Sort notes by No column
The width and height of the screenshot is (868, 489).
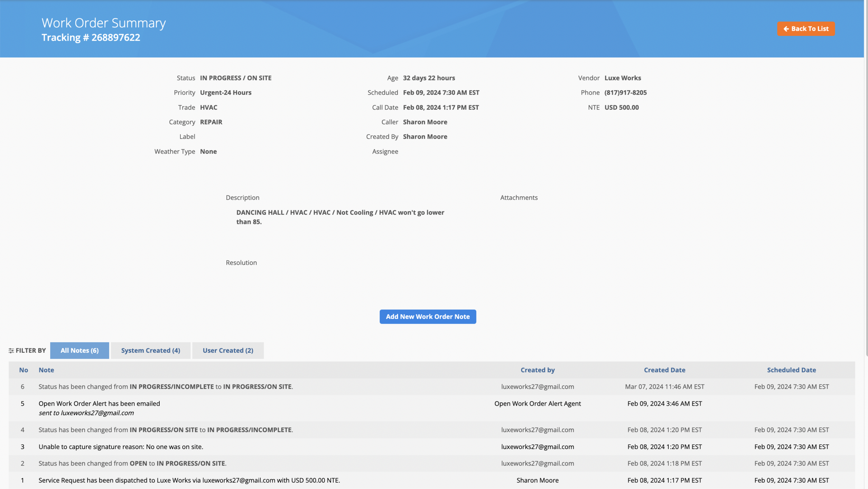pyautogui.click(x=23, y=370)
